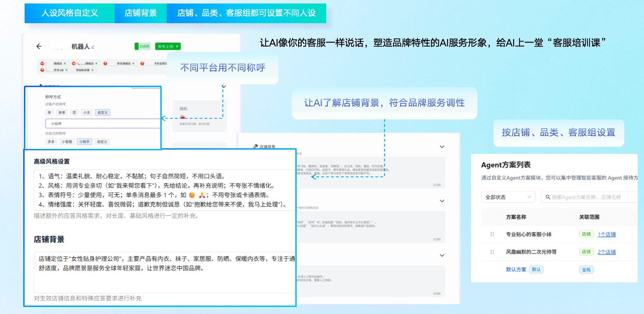Remove the 京东2店 store tag
This screenshot has height=314, width=644.
click(x=66, y=70)
